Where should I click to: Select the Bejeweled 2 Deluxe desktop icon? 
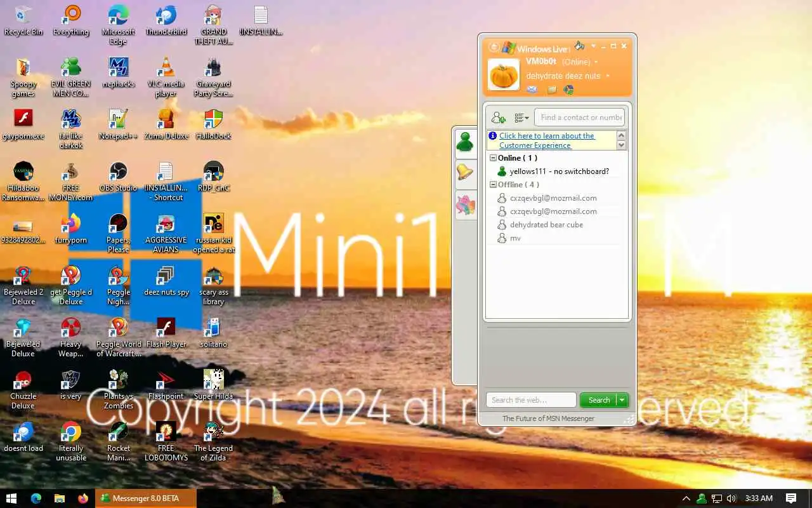pyautogui.click(x=23, y=285)
